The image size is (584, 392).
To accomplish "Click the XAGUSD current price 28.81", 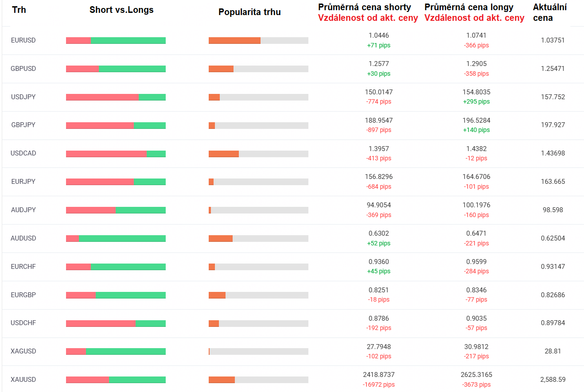I will click(x=553, y=351).
